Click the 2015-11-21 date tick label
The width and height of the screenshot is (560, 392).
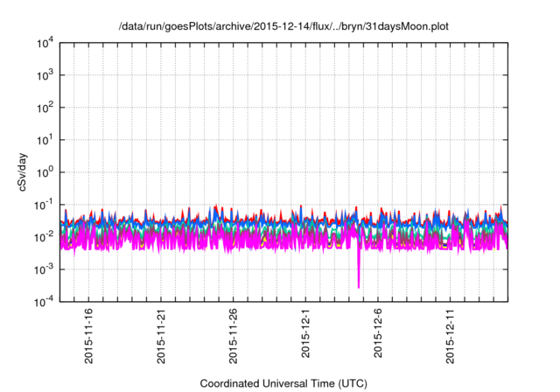click(x=160, y=336)
